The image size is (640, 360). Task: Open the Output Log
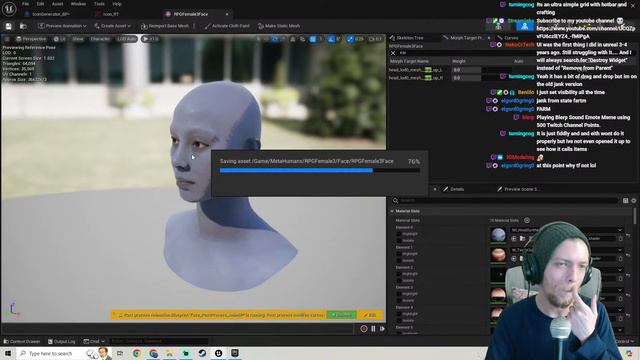(x=62, y=341)
